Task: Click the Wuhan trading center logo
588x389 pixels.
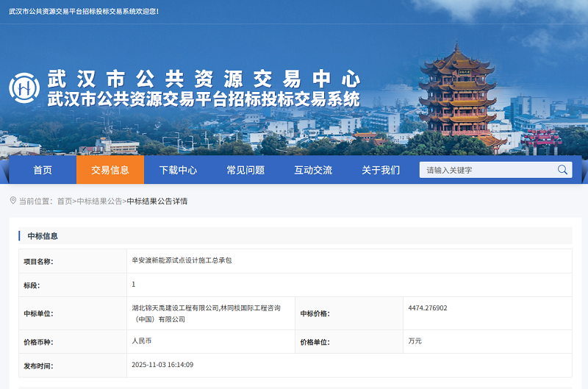Action: (x=24, y=88)
